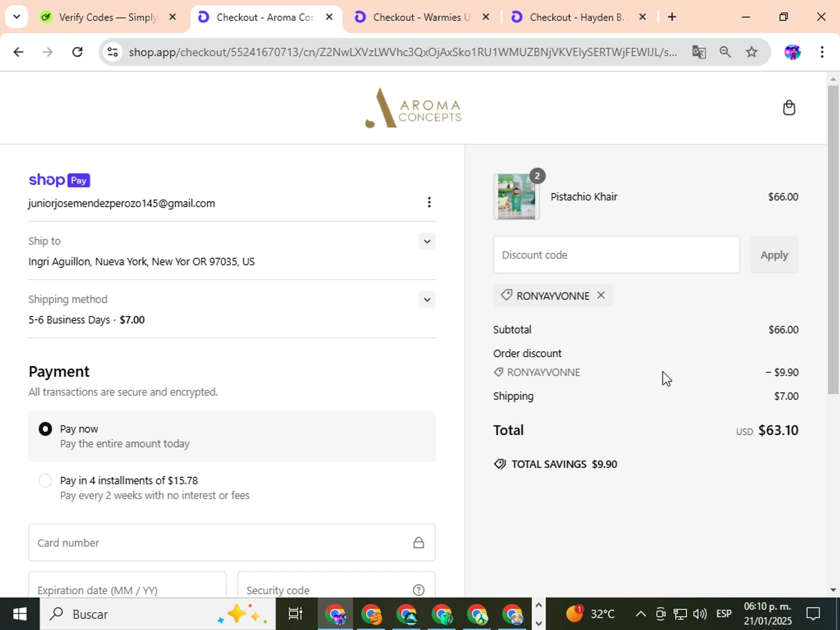Image resolution: width=840 pixels, height=630 pixels.
Task: Open the tab search dropdown arrow
Action: 17,17
